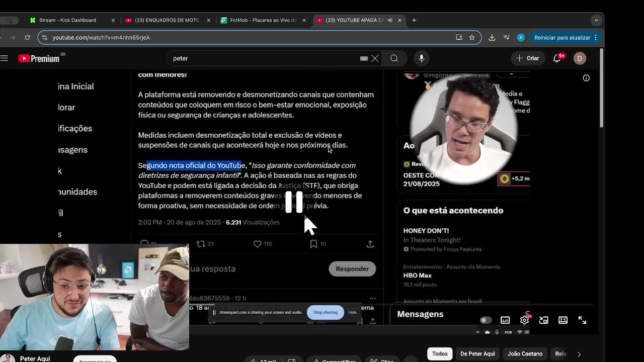Toggle subtitles on the video player
The image size is (644, 362).
coord(505,320)
